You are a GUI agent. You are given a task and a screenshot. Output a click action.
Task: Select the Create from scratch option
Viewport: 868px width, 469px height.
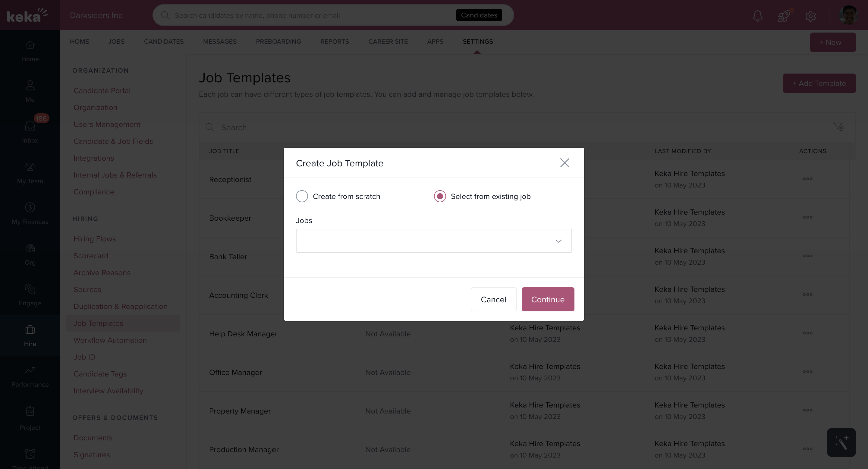click(x=302, y=196)
